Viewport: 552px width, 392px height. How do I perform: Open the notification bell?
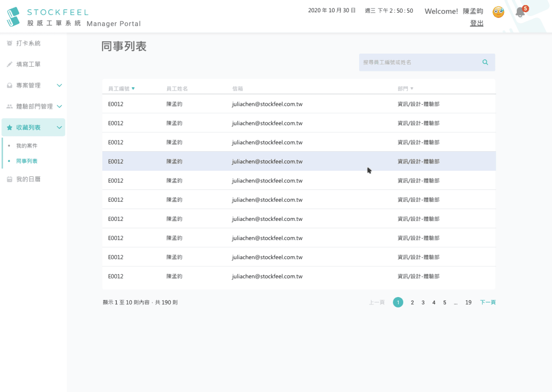[x=520, y=12]
